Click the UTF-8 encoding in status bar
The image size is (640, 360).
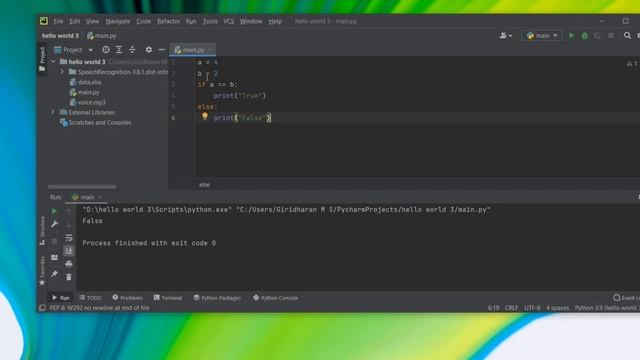click(x=532, y=308)
